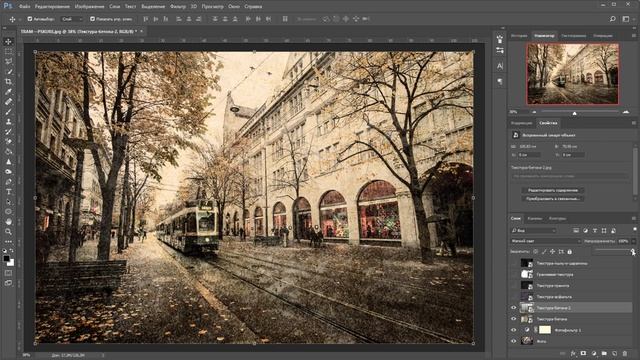Viewport: 640px width, 360px height.
Task: Click the search magnifier in options bar
Action: (x=613, y=19)
